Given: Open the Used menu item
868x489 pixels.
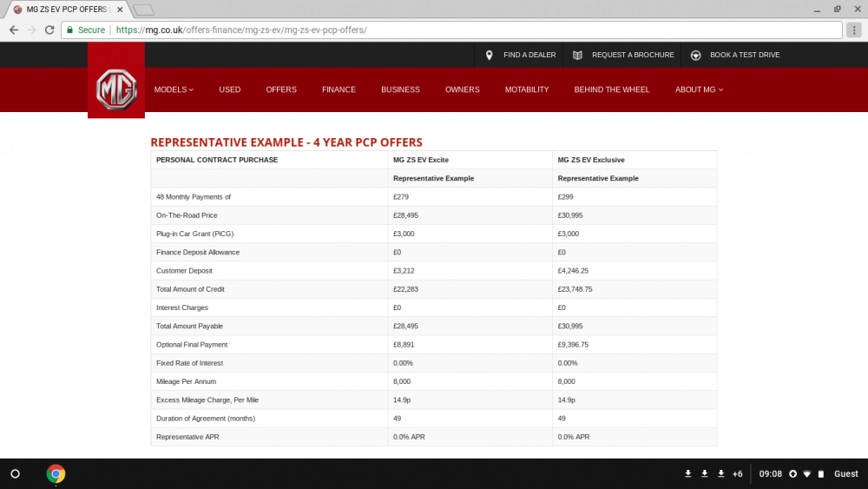Looking at the screenshot, I should point(230,89).
